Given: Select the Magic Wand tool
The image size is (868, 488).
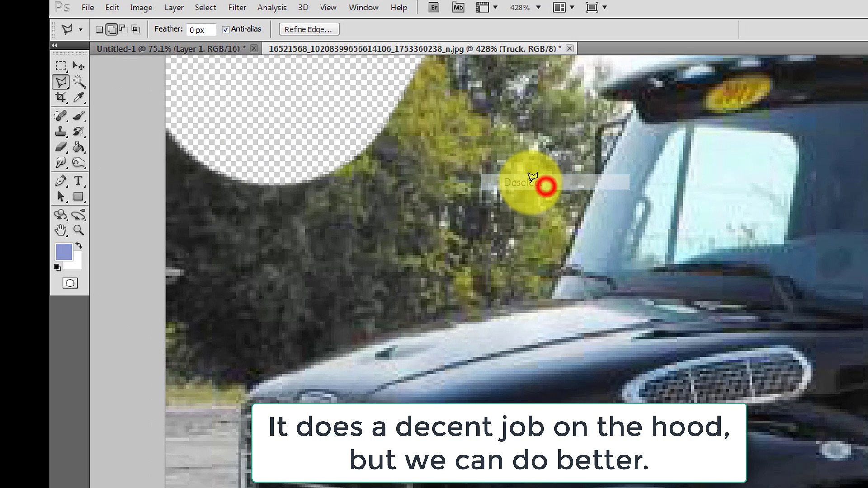Looking at the screenshot, I should coord(79,82).
